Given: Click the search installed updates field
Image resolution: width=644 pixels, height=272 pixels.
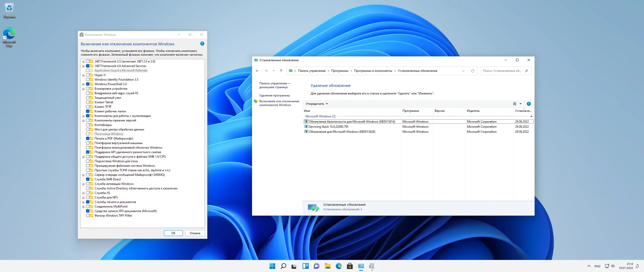Looking at the screenshot, I should (502, 71).
